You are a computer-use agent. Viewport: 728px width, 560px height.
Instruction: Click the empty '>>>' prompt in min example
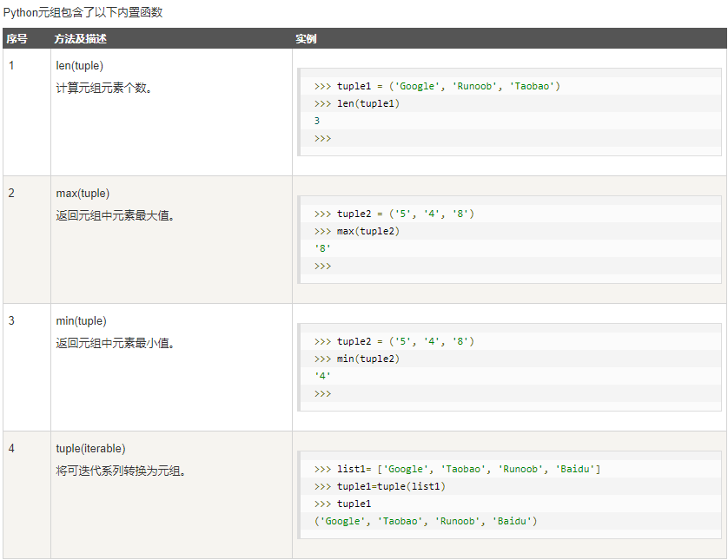322,393
